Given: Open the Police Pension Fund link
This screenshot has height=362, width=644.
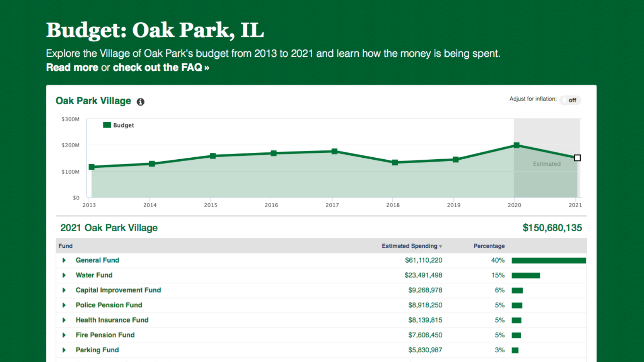Looking at the screenshot, I should click(x=109, y=305).
